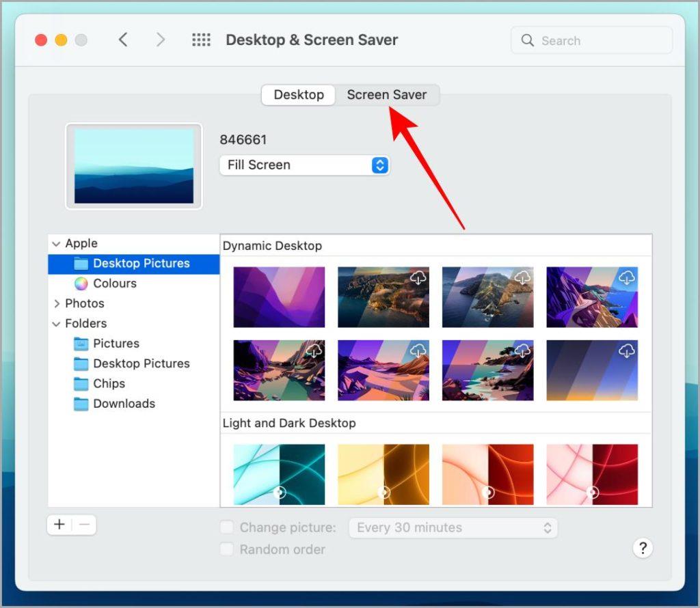This screenshot has height=608, width=700.
Task: Open Help with the question mark button
Action: [643, 548]
